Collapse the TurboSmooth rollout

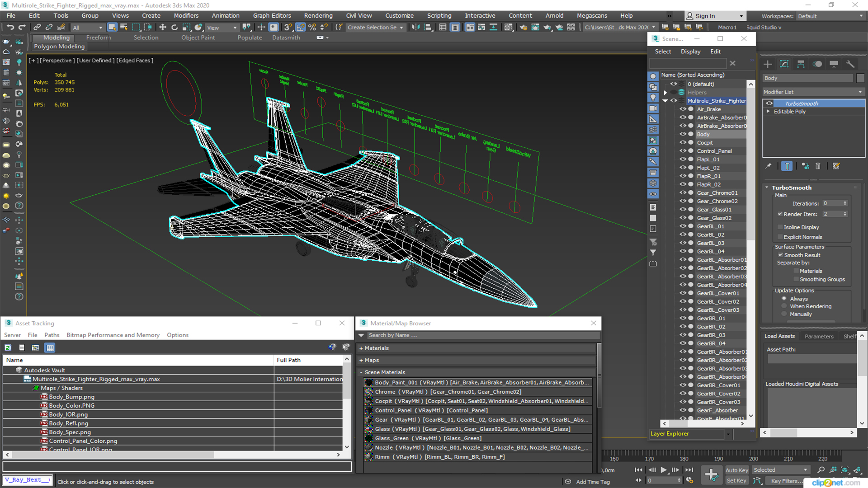[767, 188]
